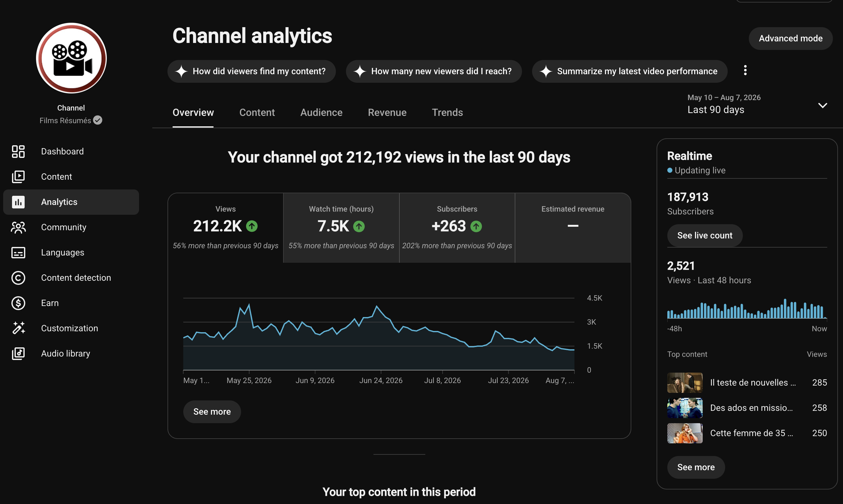The image size is (843, 504).
Task: Click See more below the views chart
Action: coord(212,411)
